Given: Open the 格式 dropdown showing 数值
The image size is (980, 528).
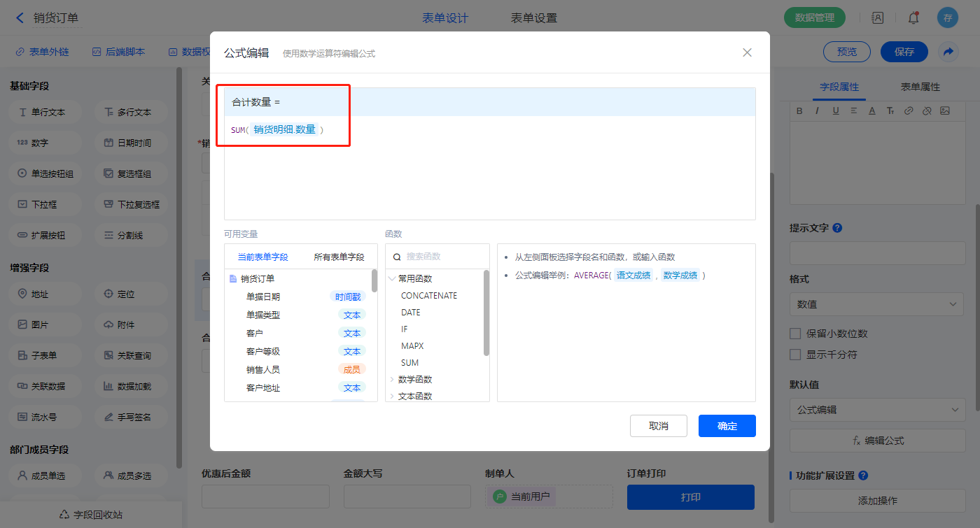Looking at the screenshot, I should point(876,304).
